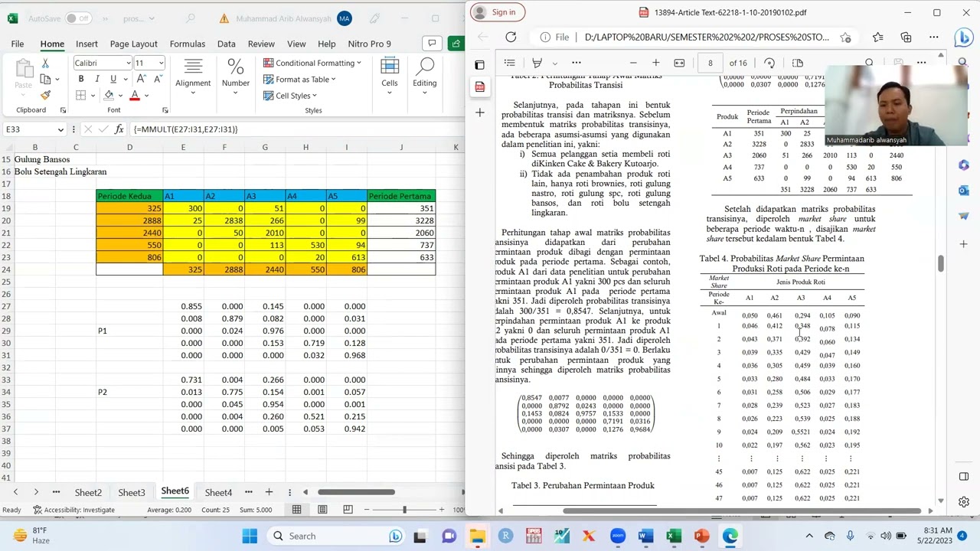This screenshot has height=551, width=980.
Task: Apply the red Font Color swatch
Action: click(x=135, y=95)
